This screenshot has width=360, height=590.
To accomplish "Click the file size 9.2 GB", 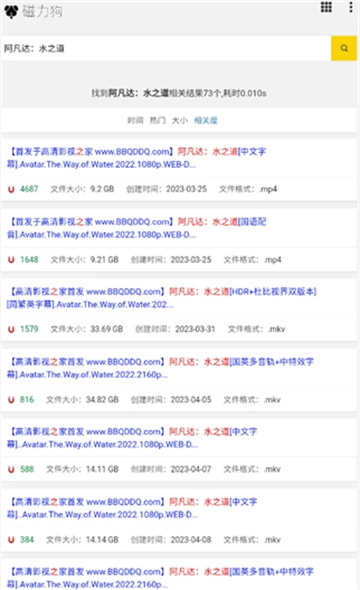I will tap(102, 189).
